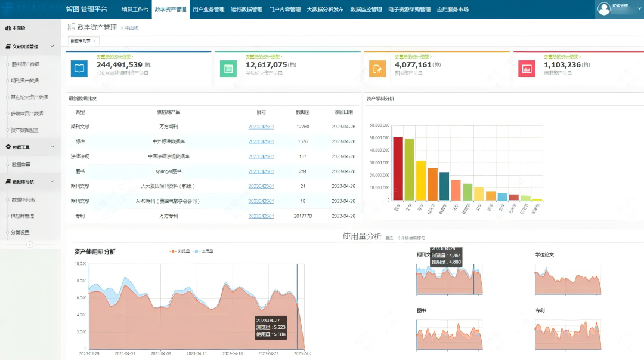
Task: Open 其它论文资产数据 in the sidebar
Action: (x=29, y=97)
